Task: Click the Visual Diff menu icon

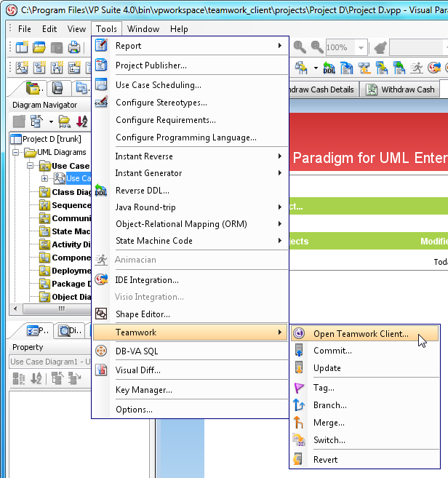Action: point(101,370)
